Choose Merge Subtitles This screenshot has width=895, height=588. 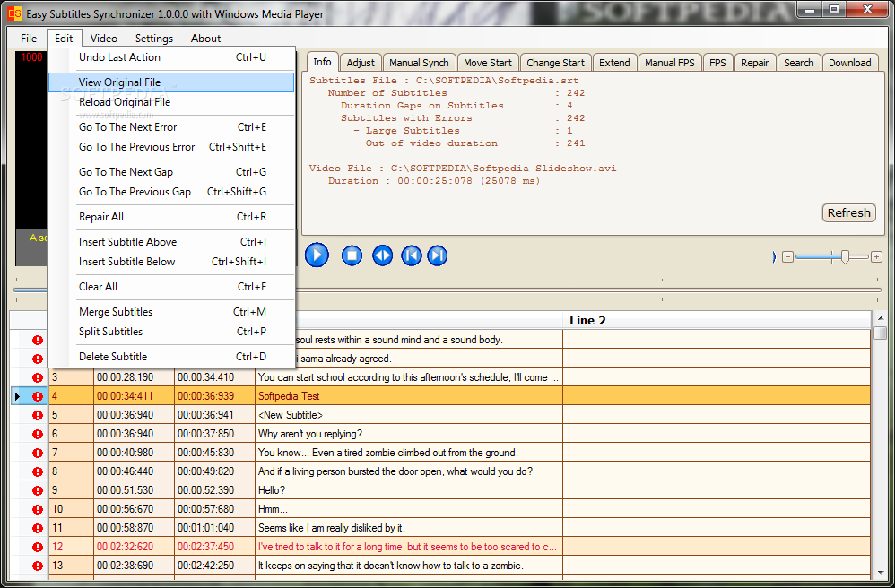(171, 312)
